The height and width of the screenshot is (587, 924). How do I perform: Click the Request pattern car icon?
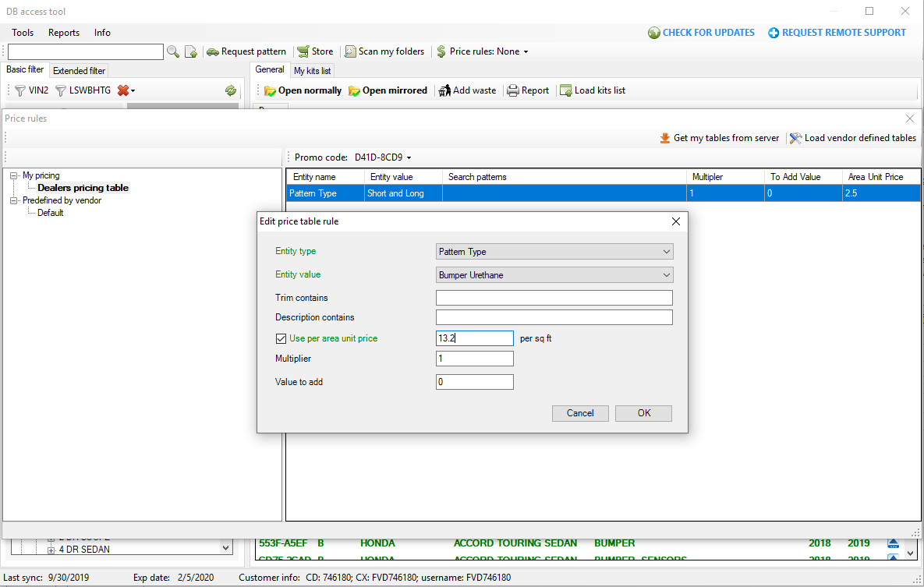pos(212,51)
